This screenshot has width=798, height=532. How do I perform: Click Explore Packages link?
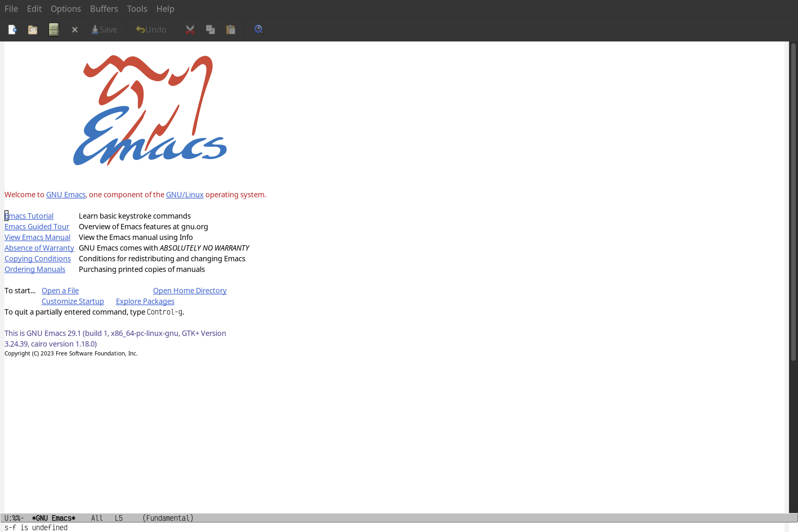tap(145, 301)
